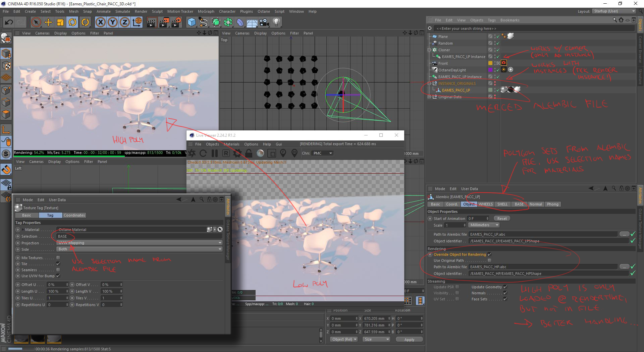This screenshot has width=644, height=352.
Task: Open the Millimeters unit dropdown
Action: pyautogui.click(x=483, y=225)
